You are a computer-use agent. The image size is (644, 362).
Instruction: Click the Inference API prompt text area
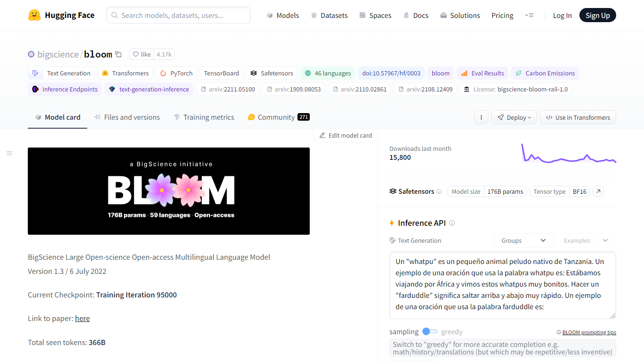tap(502, 284)
